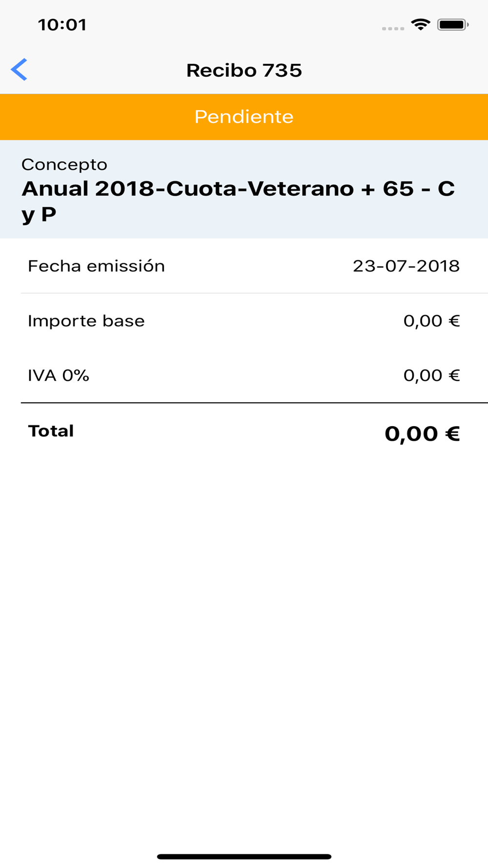Click the bold Total amount 0,00 €
The height and width of the screenshot is (868, 488).
coord(422,434)
